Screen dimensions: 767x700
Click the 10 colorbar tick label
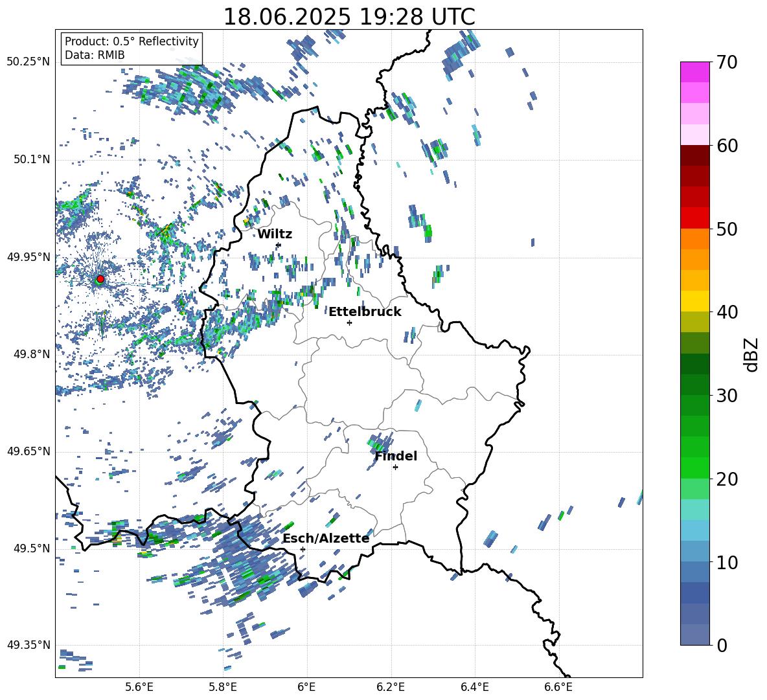point(727,563)
